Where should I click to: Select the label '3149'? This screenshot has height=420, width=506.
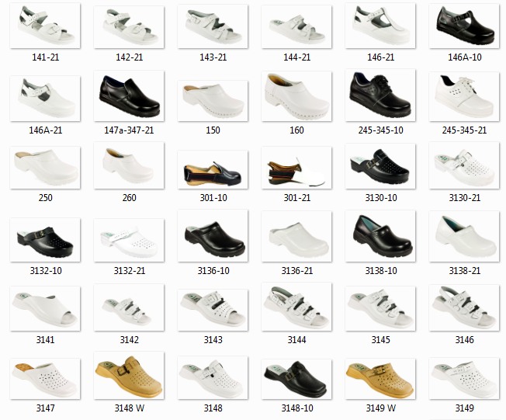tap(464, 408)
